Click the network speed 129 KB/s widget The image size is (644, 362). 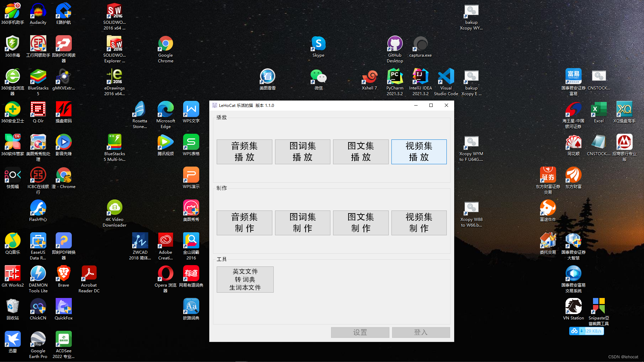587,331
